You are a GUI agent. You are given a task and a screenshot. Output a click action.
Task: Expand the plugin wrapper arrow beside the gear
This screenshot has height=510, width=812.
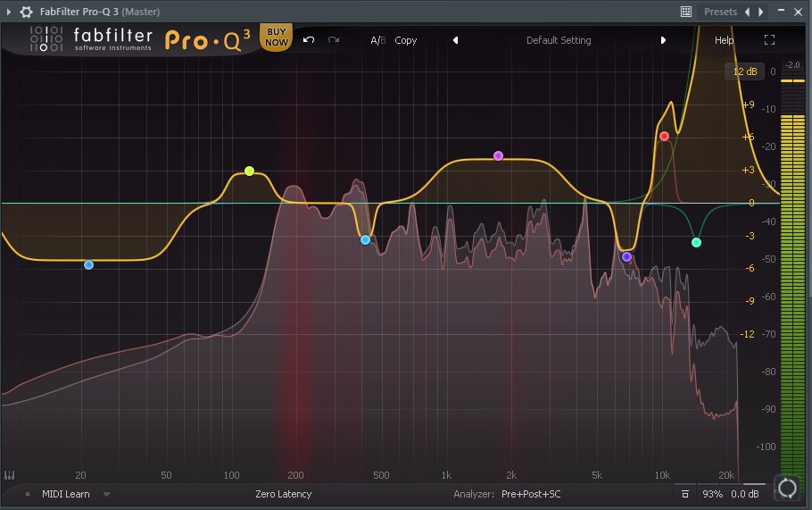8,12
